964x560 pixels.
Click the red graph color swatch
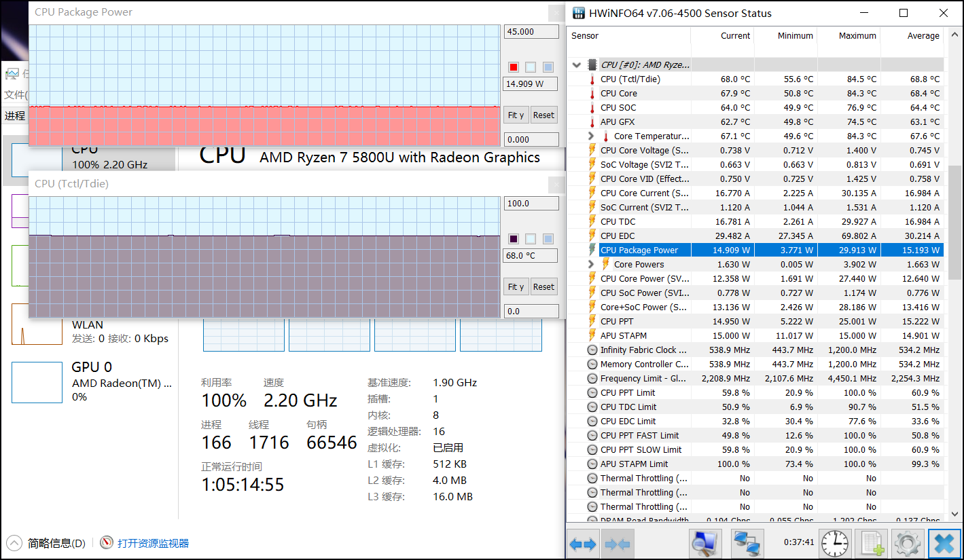pos(514,67)
